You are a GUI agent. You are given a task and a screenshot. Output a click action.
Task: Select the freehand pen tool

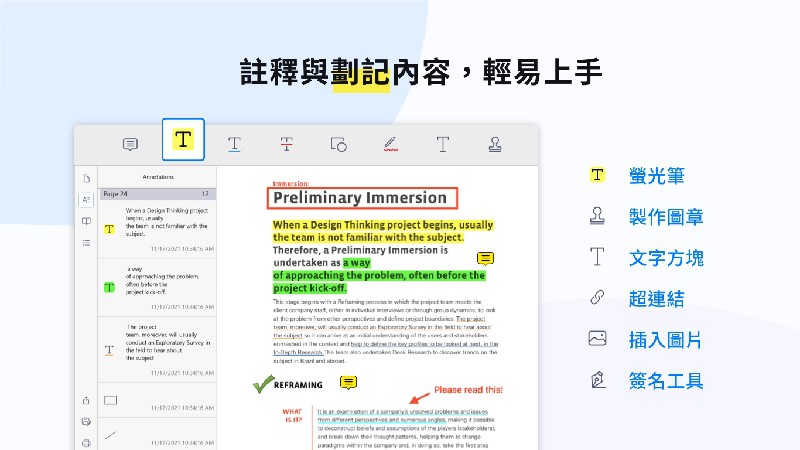(391, 144)
